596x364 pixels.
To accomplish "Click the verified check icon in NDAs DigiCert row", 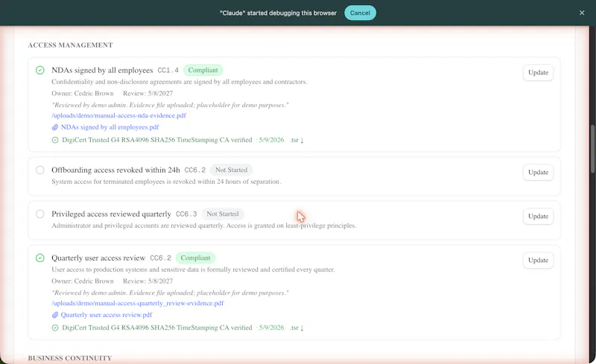I will coord(55,140).
